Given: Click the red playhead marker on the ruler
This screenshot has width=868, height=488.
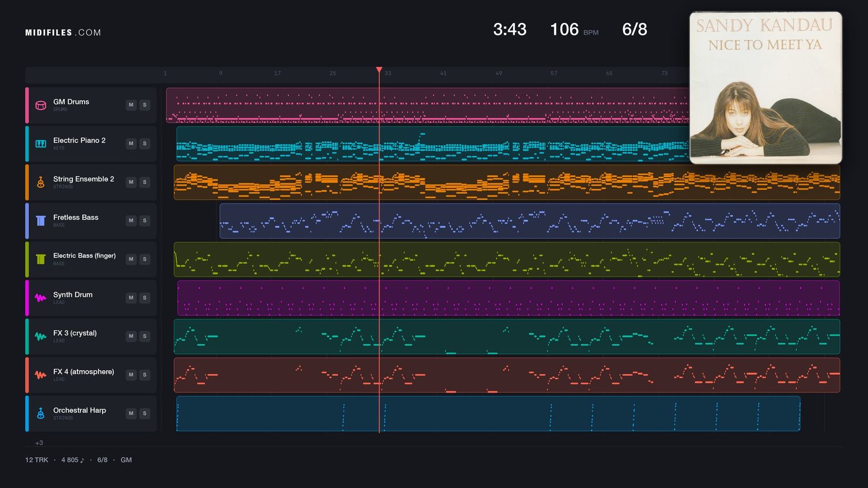Looking at the screenshot, I should pyautogui.click(x=379, y=70).
